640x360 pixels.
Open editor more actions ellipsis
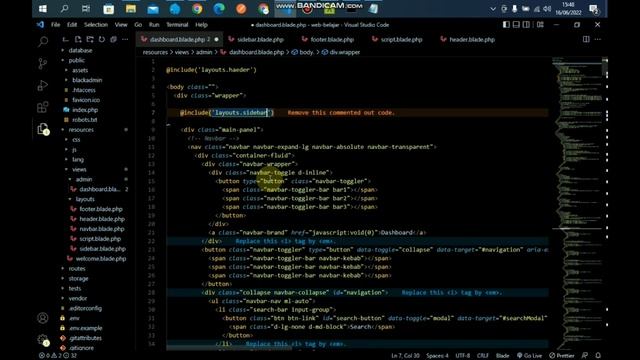[598, 39]
